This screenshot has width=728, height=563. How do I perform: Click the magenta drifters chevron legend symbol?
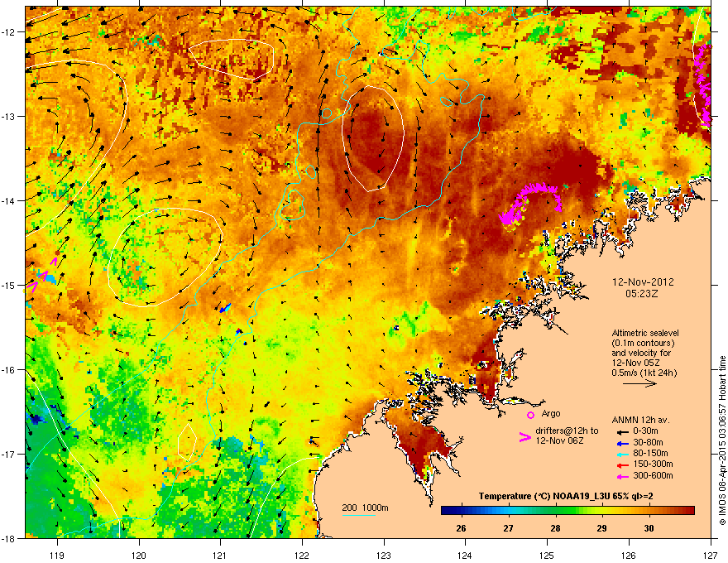click(x=524, y=437)
